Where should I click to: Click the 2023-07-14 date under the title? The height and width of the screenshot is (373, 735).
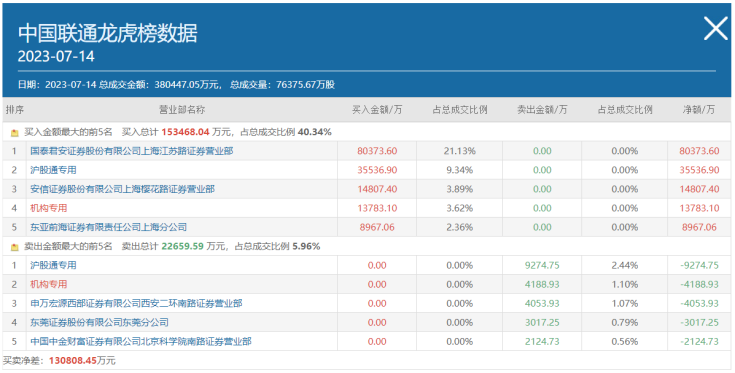(x=56, y=56)
